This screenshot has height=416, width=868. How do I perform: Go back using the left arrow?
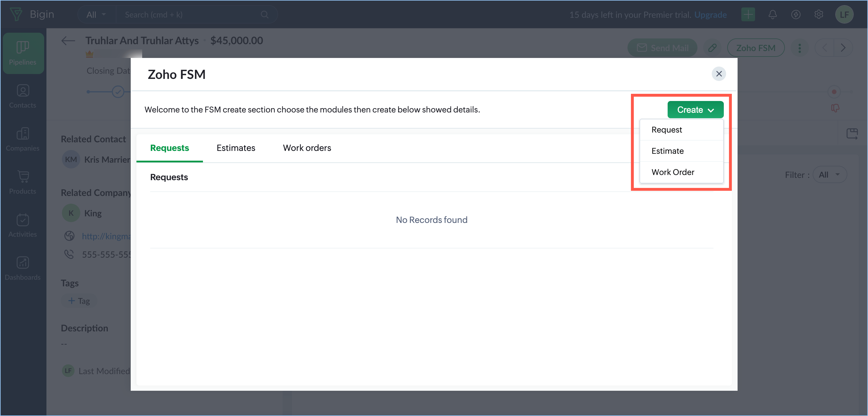pos(68,41)
